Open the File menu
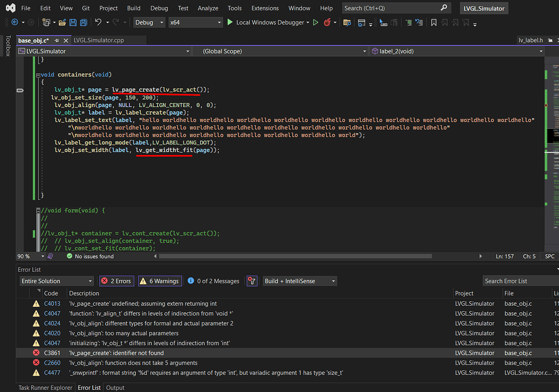 click(26, 8)
